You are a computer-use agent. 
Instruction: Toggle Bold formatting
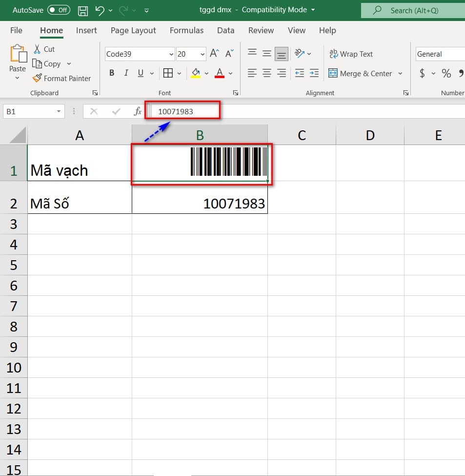coord(112,73)
